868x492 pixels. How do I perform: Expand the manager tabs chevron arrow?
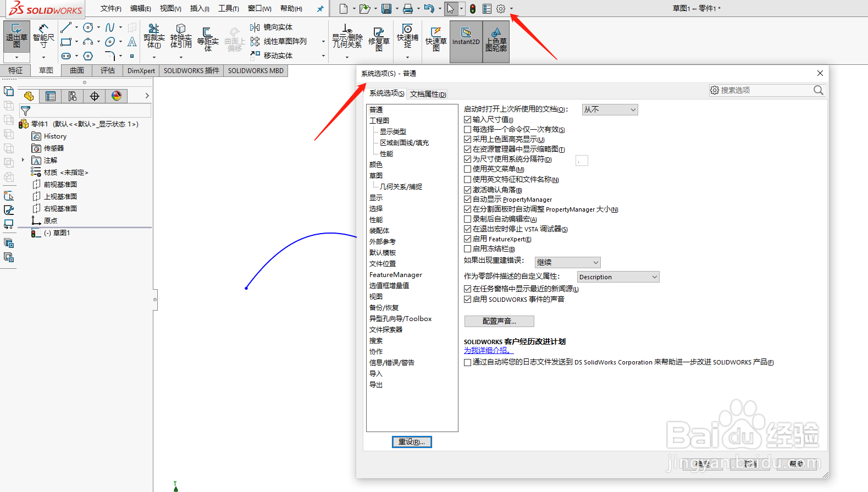[147, 96]
